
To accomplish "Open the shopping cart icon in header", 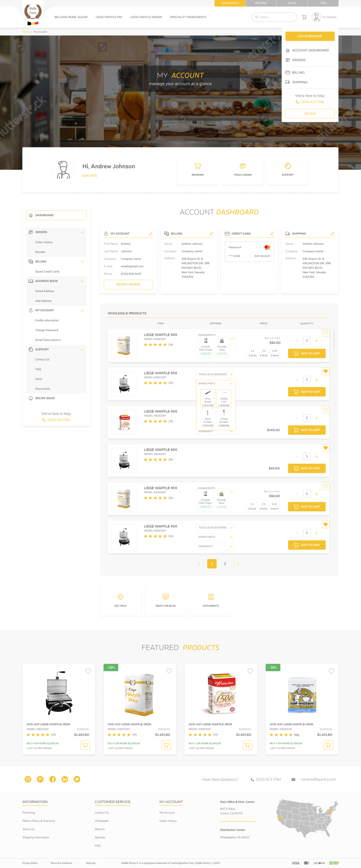I will click(304, 17).
